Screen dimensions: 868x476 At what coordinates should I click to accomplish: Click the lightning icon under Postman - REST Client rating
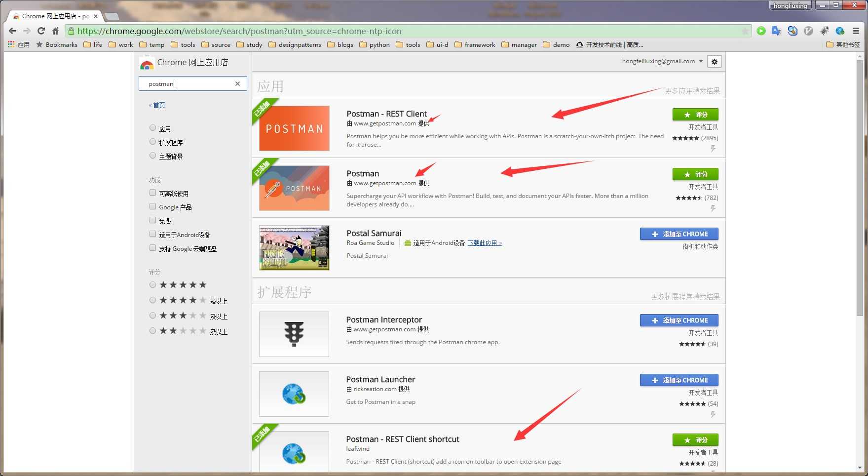(x=713, y=149)
